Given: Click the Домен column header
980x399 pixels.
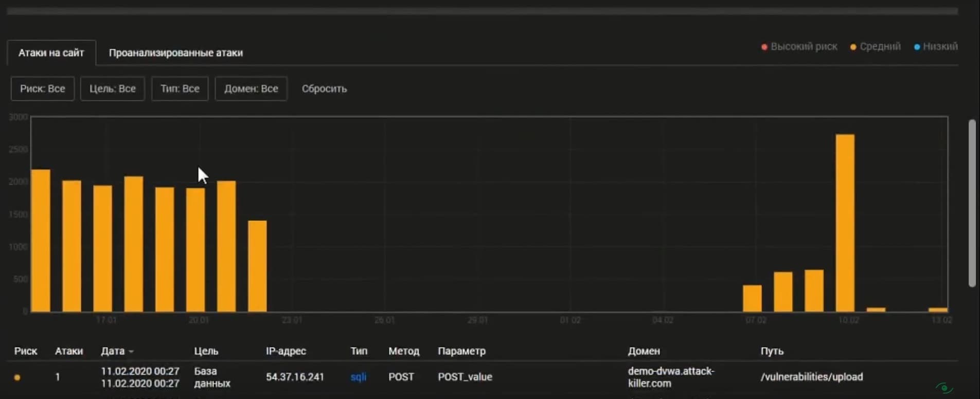Looking at the screenshot, I should 644,351.
